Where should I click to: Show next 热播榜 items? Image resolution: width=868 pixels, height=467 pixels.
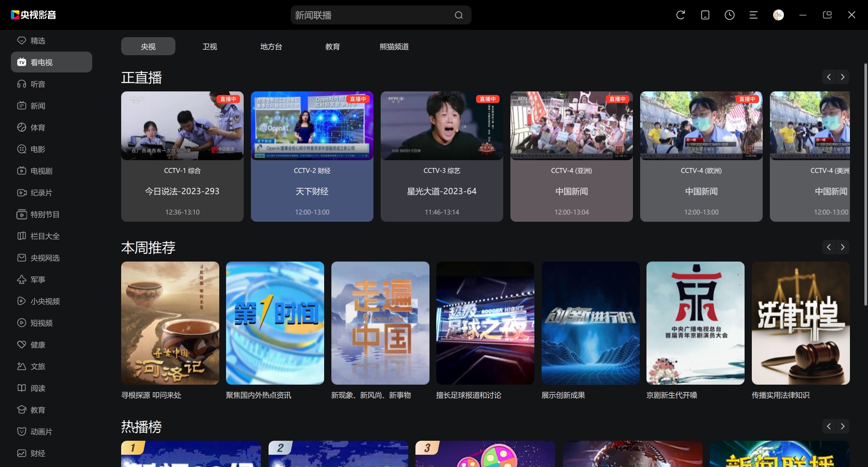click(x=843, y=426)
